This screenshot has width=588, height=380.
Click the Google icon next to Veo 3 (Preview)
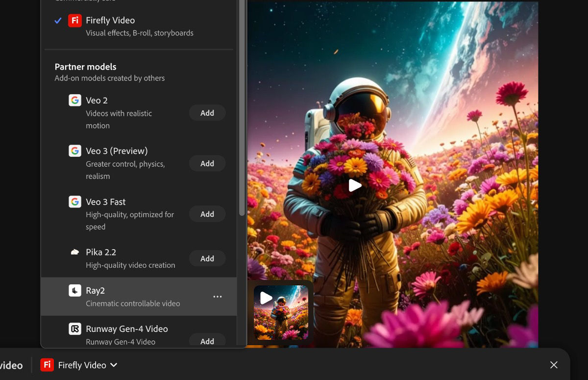click(x=75, y=151)
